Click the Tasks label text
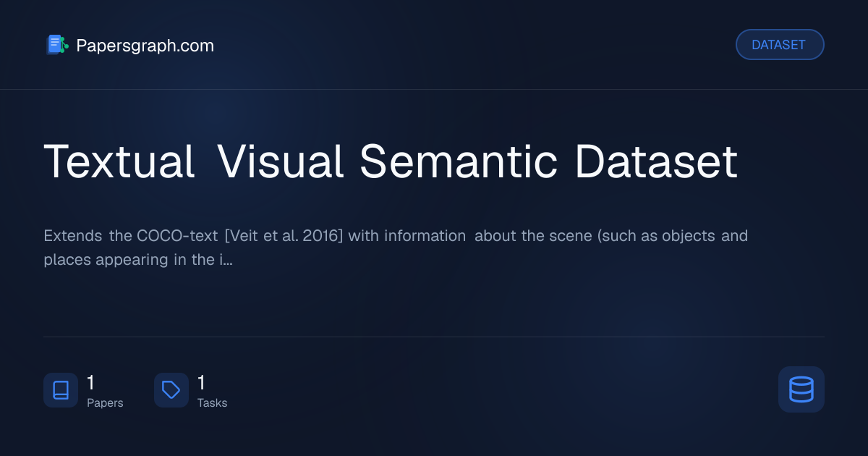Viewport: 868px width, 456px height. click(212, 403)
